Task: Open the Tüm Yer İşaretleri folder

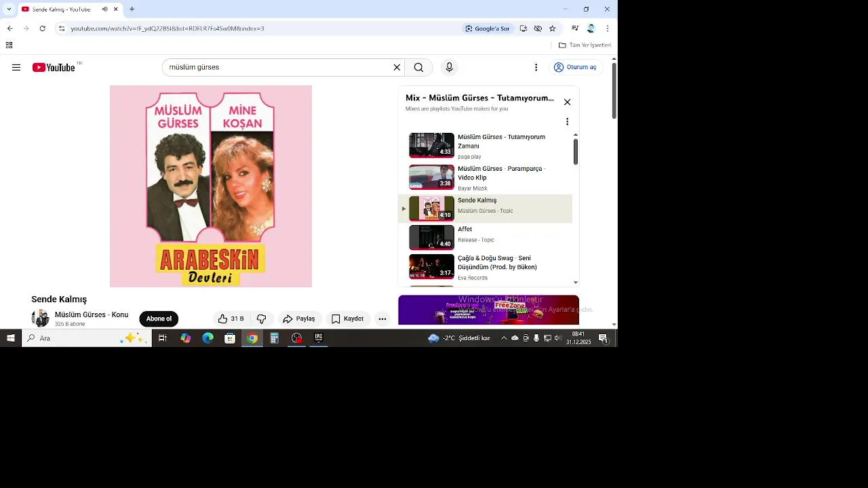Action: pos(585,45)
